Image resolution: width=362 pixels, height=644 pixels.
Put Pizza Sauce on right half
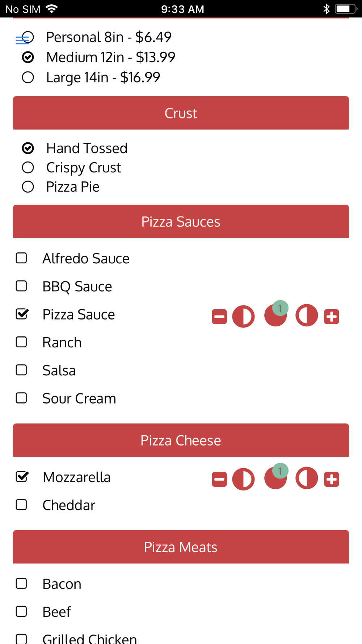[307, 316]
